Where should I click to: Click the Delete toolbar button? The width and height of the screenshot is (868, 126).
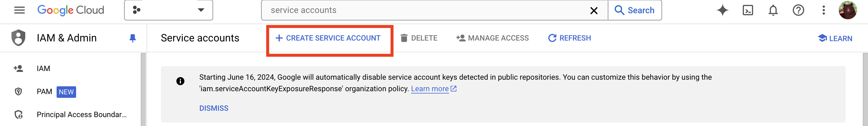pos(419,38)
